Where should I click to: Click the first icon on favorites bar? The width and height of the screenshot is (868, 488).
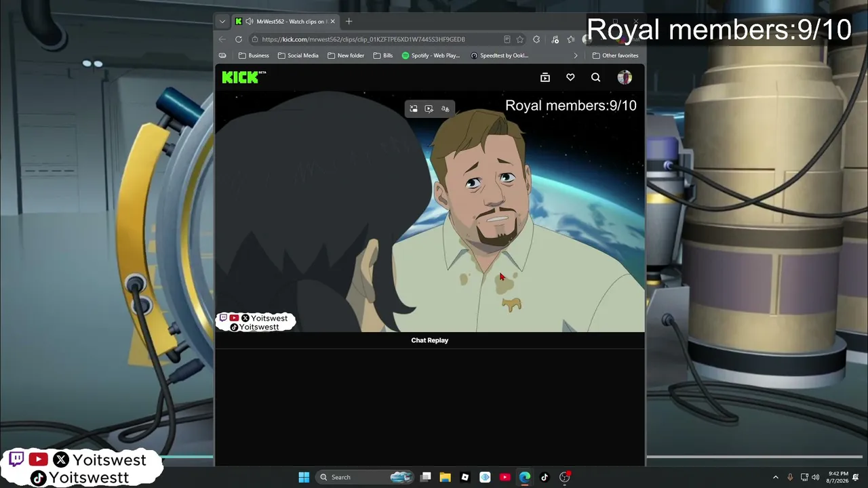coord(222,56)
